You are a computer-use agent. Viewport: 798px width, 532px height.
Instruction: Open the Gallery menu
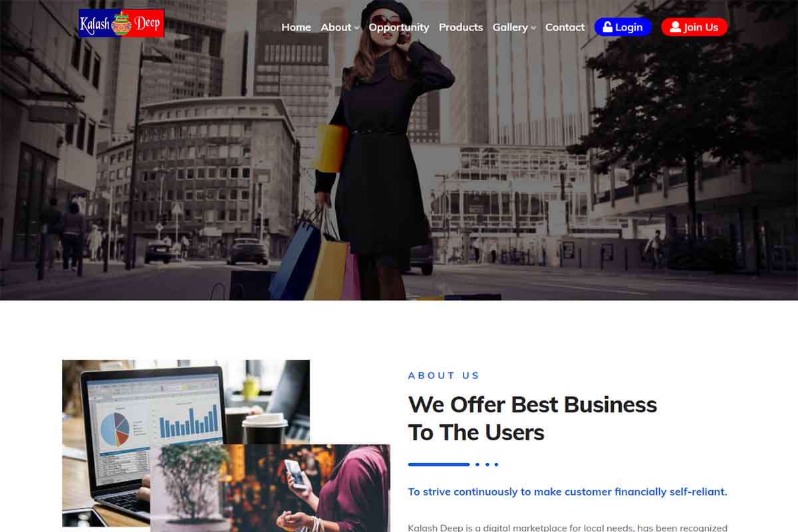point(510,27)
